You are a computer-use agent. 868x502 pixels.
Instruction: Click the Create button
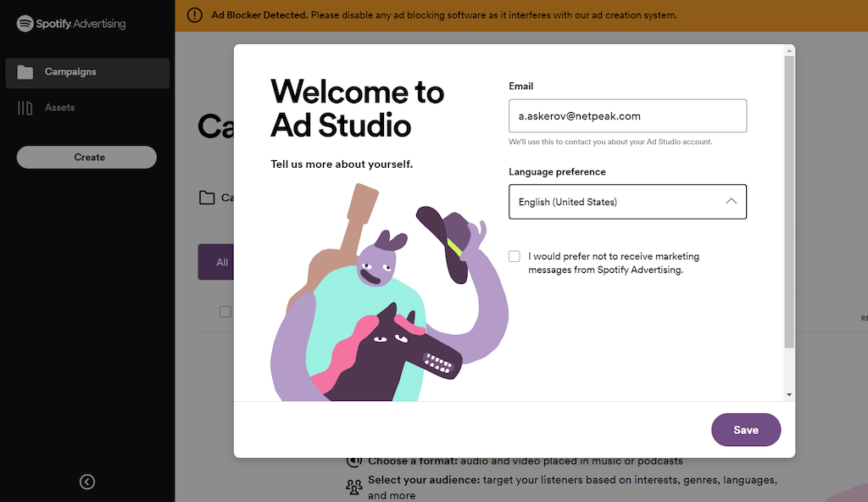tap(86, 158)
